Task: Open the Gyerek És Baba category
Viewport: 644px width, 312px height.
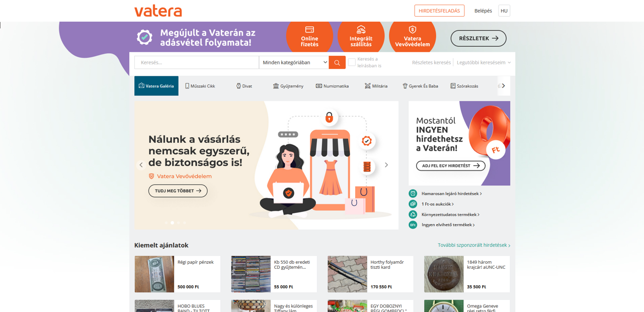Action: [x=420, y=86]
